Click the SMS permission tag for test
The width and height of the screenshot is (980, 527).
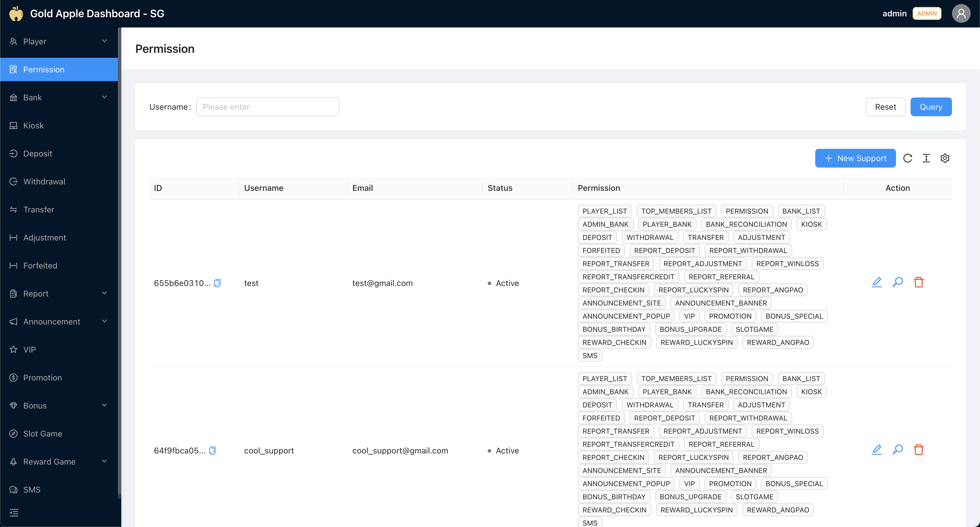(590, 355)
